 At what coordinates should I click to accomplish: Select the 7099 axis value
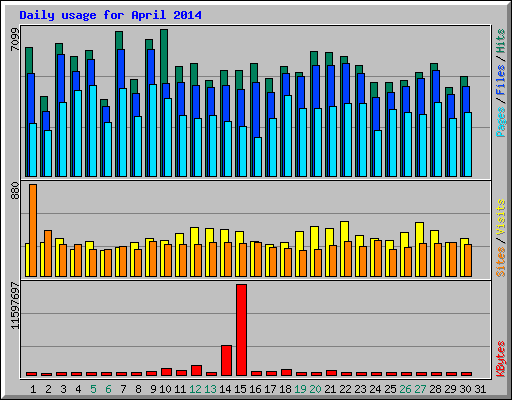pyautogui.click(x=15, y=40)
